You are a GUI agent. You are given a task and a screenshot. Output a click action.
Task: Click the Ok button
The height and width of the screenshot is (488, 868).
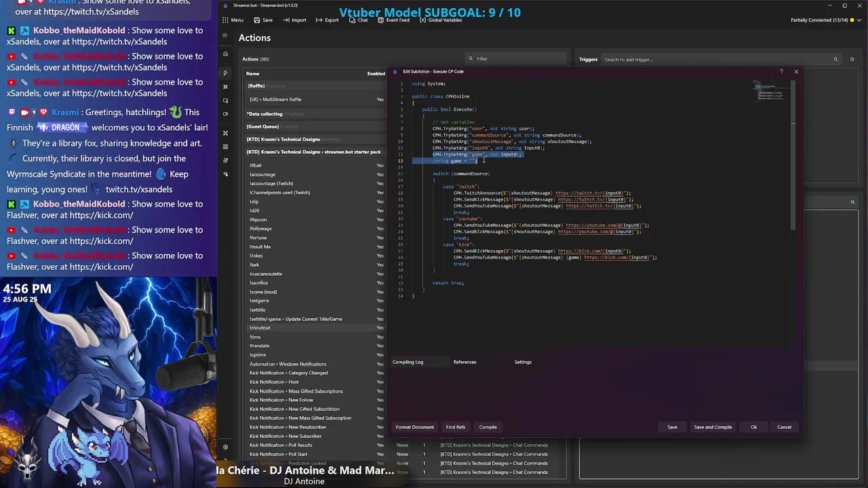753,427
